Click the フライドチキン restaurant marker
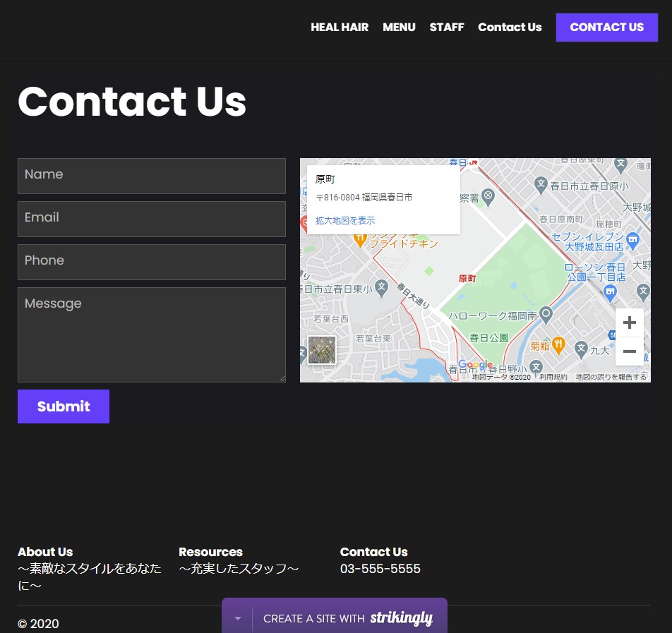This screenshot has height=633, width=672. coord(360,239)
